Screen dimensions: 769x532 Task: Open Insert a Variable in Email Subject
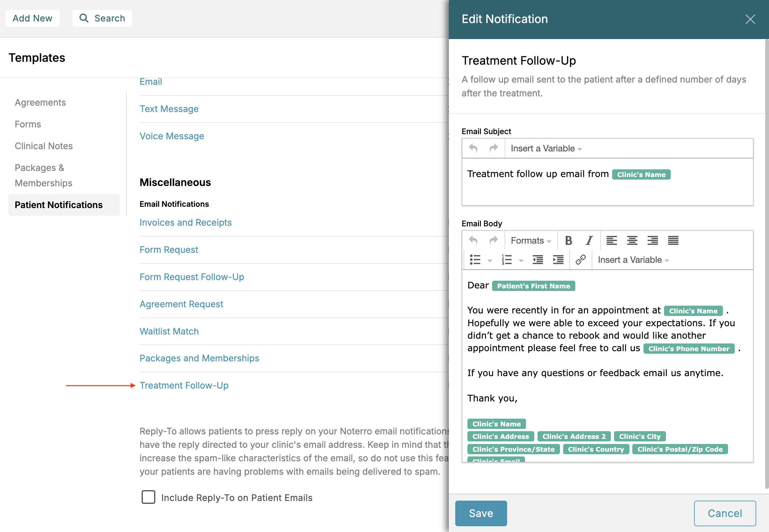[546, 148]
